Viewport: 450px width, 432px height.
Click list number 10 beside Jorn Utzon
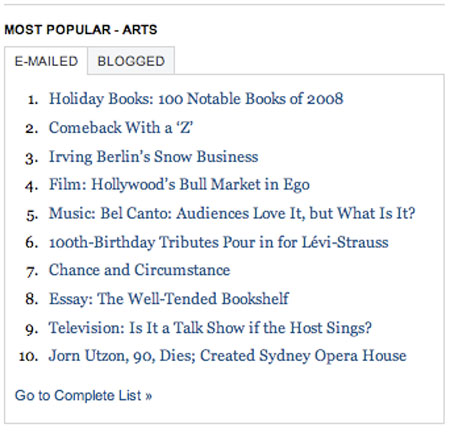click(29, 357)
